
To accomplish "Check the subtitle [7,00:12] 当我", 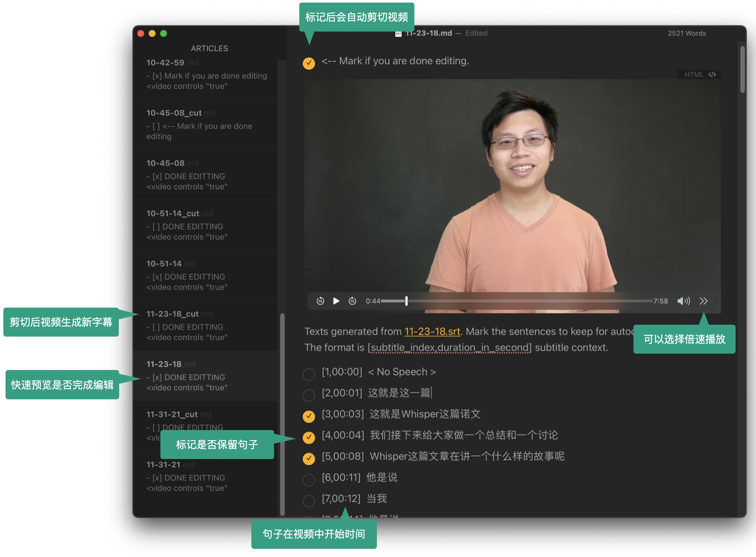I will pos(309,501).
